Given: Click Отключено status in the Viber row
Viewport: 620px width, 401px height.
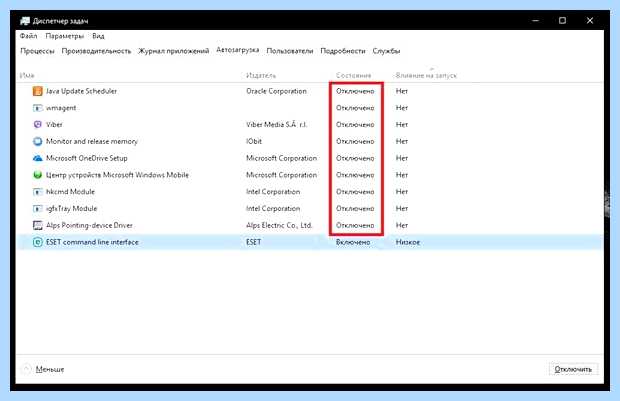Looking at the screenshot, I should 355,125.
